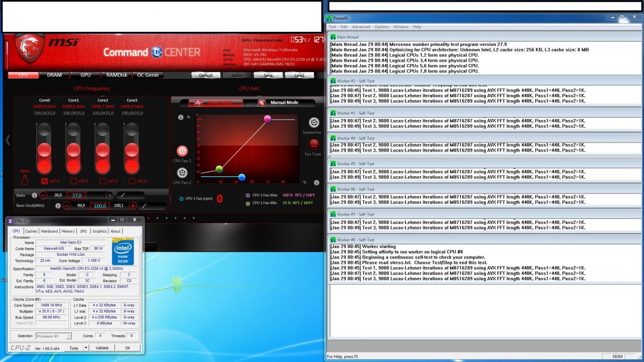
Task: Click the Save profile button
Action: pos(268,75)
